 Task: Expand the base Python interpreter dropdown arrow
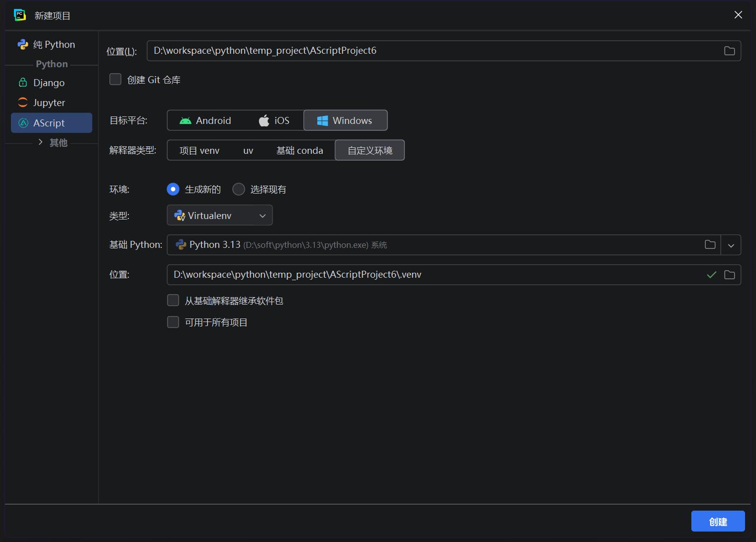pos(731,245)
